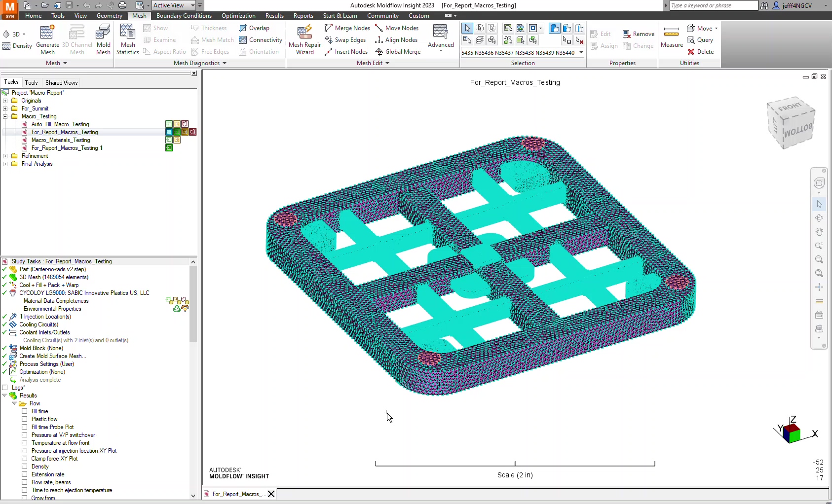
Task: Click Process Settings (User) task
Action: tap(46, 364)
